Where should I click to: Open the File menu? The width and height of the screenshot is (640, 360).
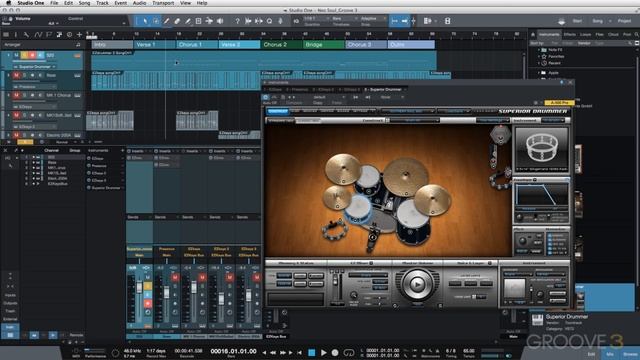pyautogui.click(x=54, y=3)
